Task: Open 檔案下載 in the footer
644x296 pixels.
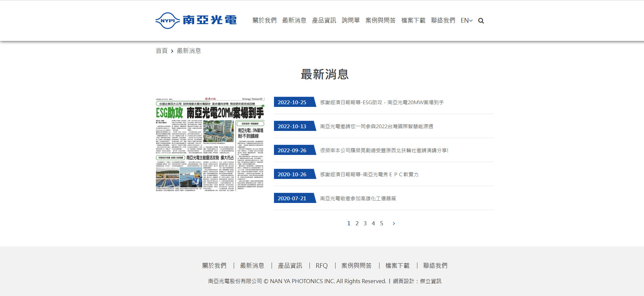Action: pyautogui.click(x=397, y=266)
